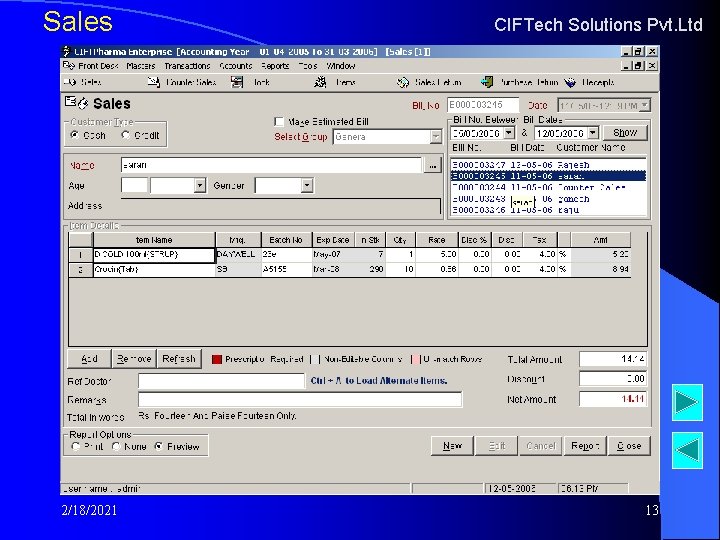Select row header 2 in item grid

80,269
